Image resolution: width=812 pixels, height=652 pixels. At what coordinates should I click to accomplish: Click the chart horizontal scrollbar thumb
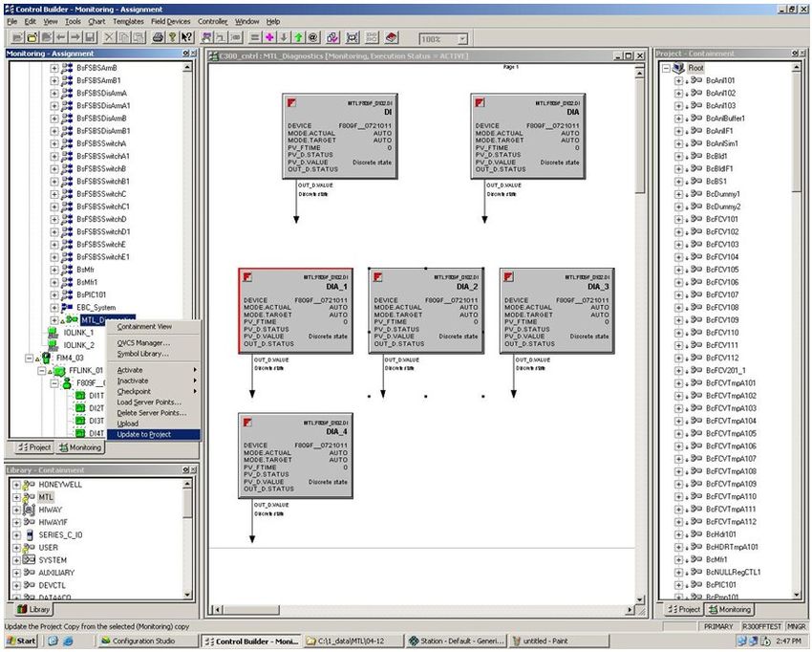pos(251,610)
